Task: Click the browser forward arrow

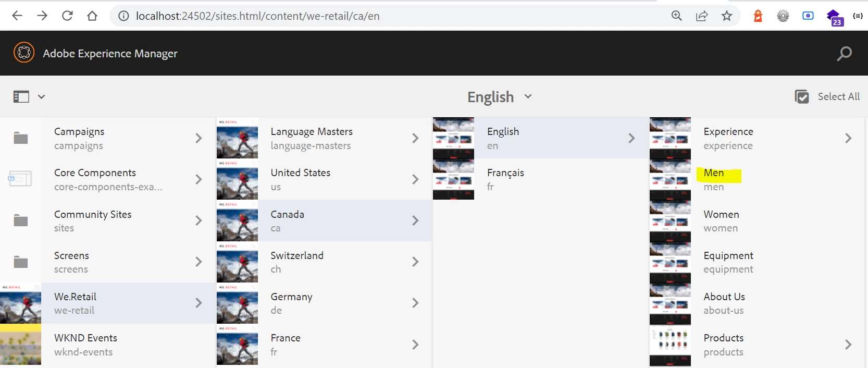Action: [42, 16]
